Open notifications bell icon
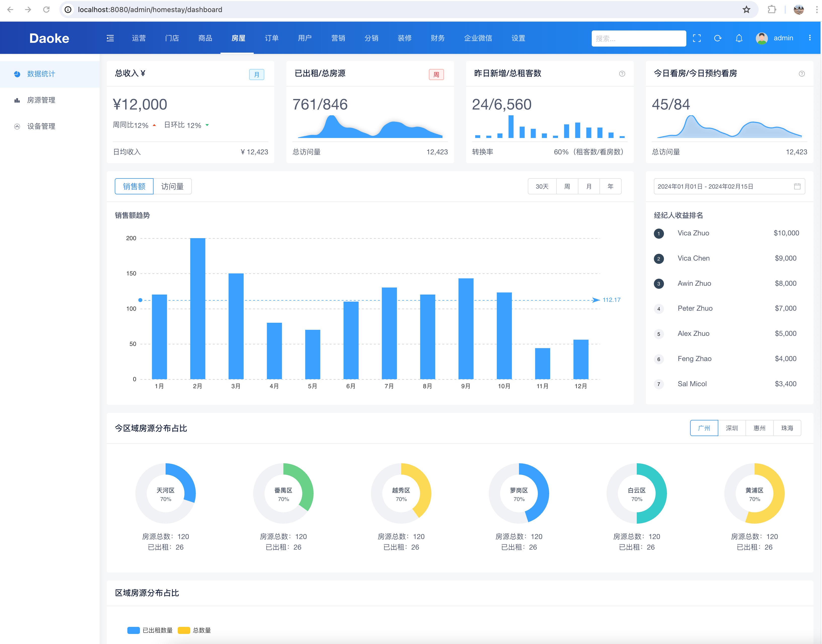822x644 pixels. pyautogui.click(x=739, y=38)
